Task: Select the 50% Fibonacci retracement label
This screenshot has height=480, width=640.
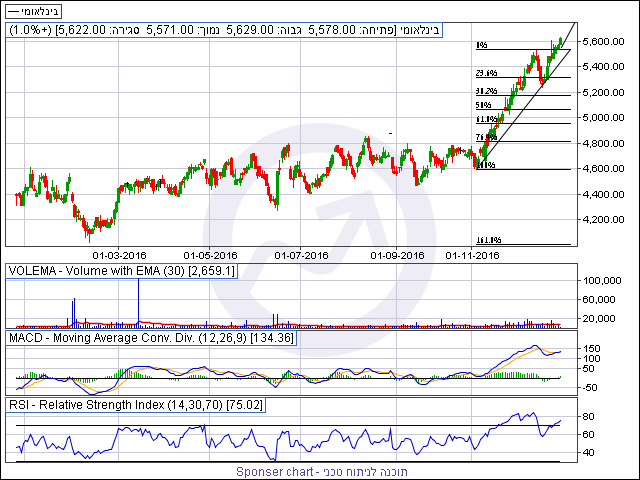Action: 483,105
